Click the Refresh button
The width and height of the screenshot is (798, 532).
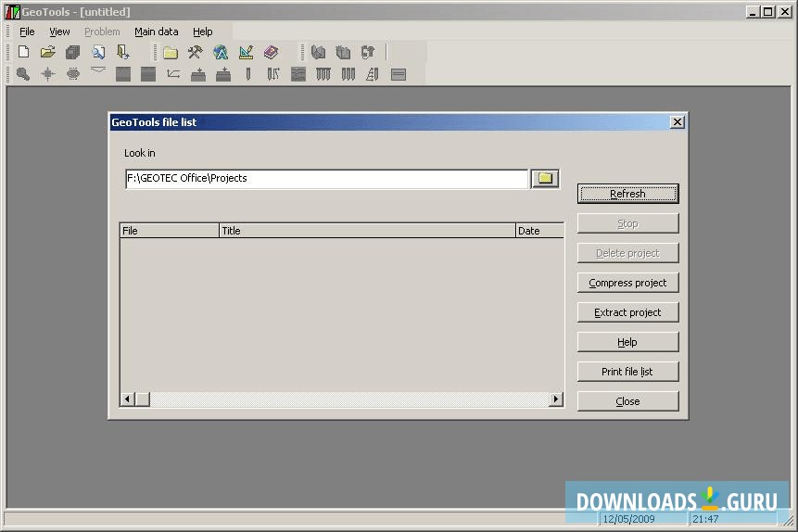click(627, 194)
